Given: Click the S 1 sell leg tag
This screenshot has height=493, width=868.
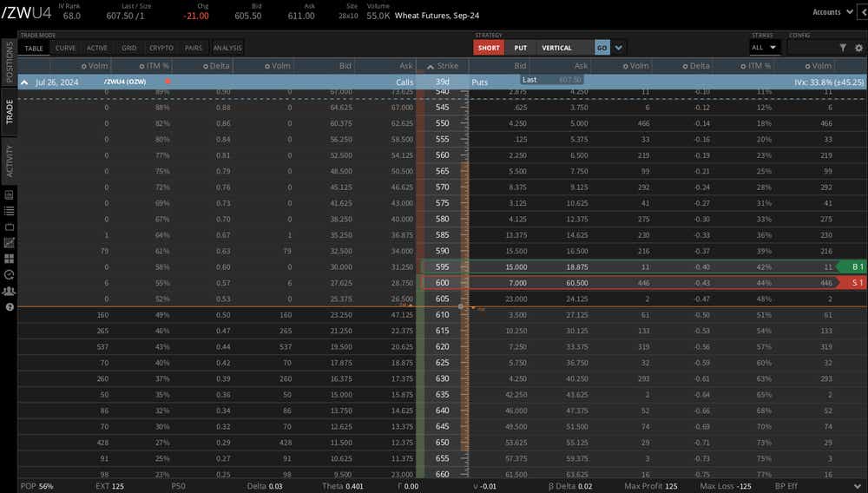Looking at the screenshot, I should point(852,283).
